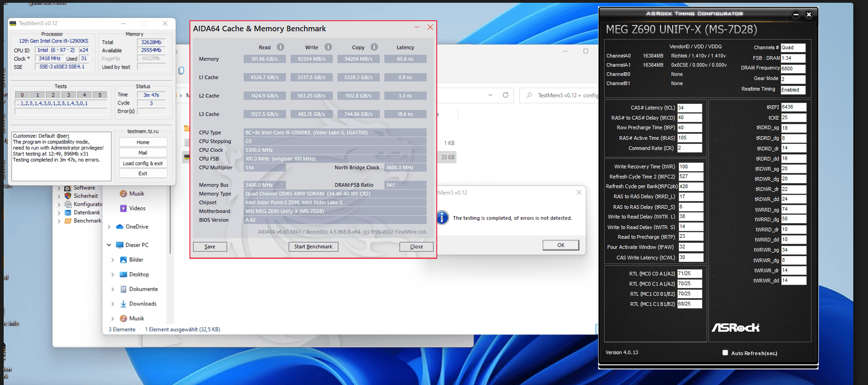Image resolution: width=868 pixels, height=385 pixels.
Task: Click the Memory Latency 65.6 ns value
Action: (405, 59)
